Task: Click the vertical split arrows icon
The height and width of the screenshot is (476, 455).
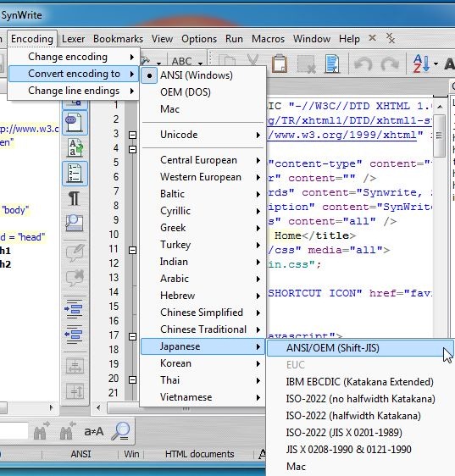Action: click(75, 391)
